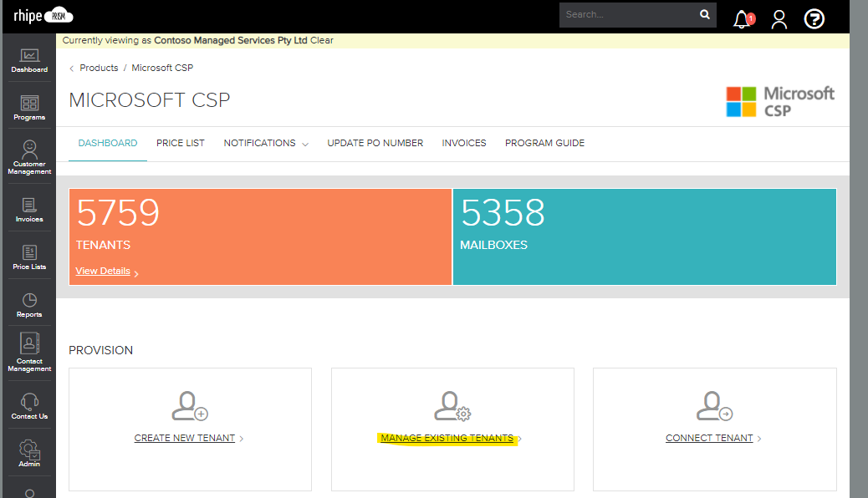Open the Program Guide tab
This screenshot has width=868, height=498.
(544, 144)
